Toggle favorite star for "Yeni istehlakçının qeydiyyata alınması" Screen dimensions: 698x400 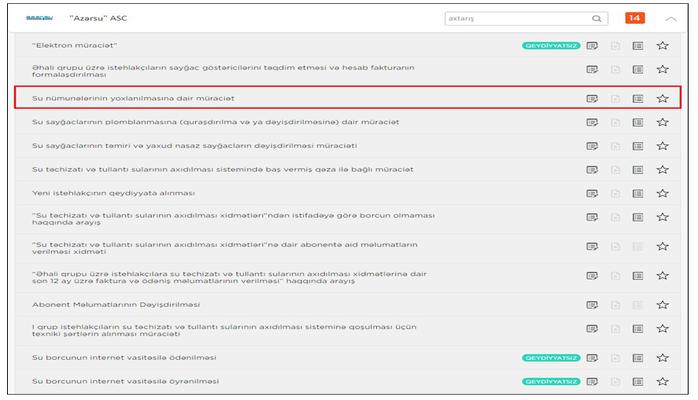[x=662, y=192]
